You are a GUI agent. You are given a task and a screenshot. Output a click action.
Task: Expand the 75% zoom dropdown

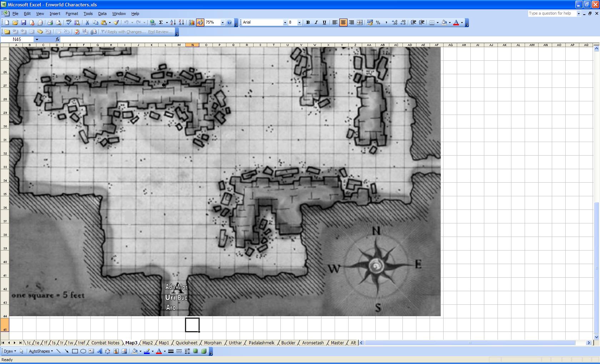222,22
